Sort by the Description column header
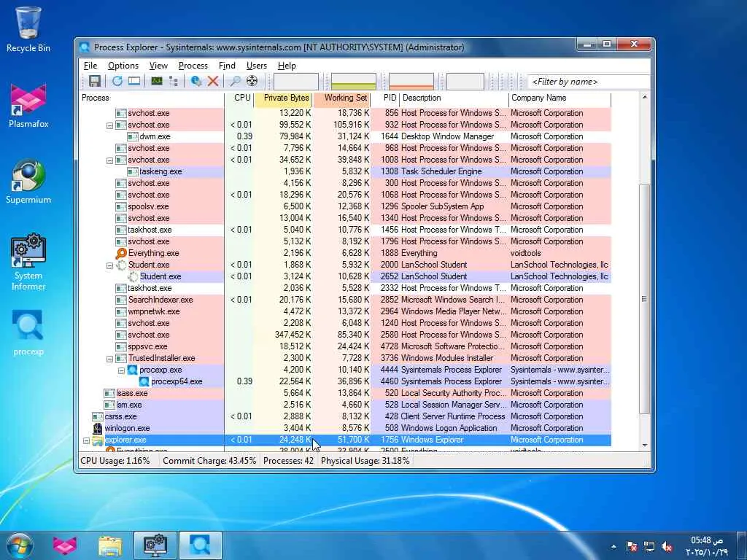This screenshot has height=560, width=747. pos(454,98)
